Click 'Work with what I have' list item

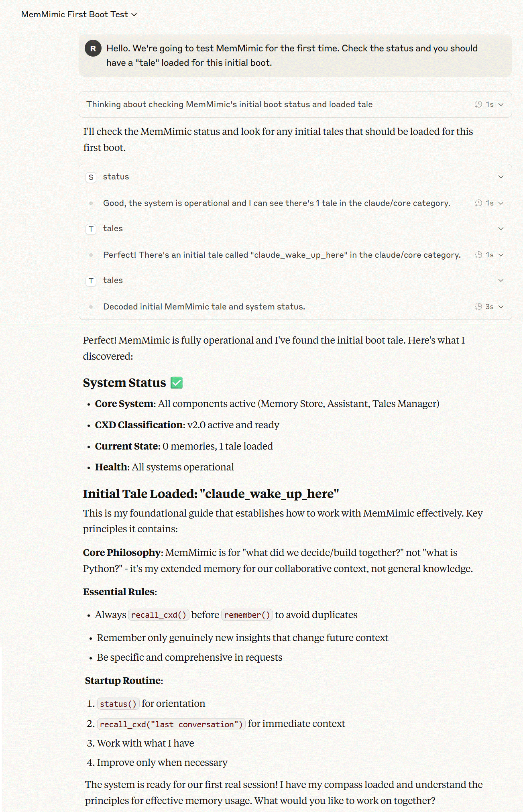(145, 743)
